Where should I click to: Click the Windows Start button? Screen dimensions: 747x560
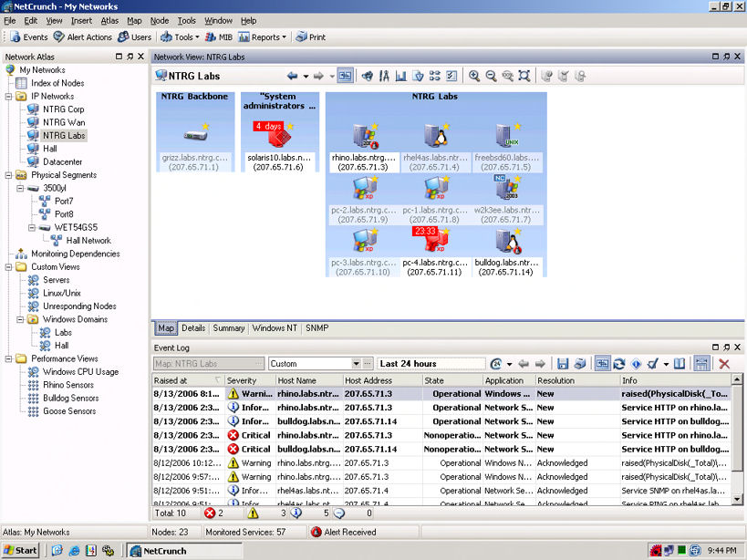pyautogui.click(x=20, y=550)
